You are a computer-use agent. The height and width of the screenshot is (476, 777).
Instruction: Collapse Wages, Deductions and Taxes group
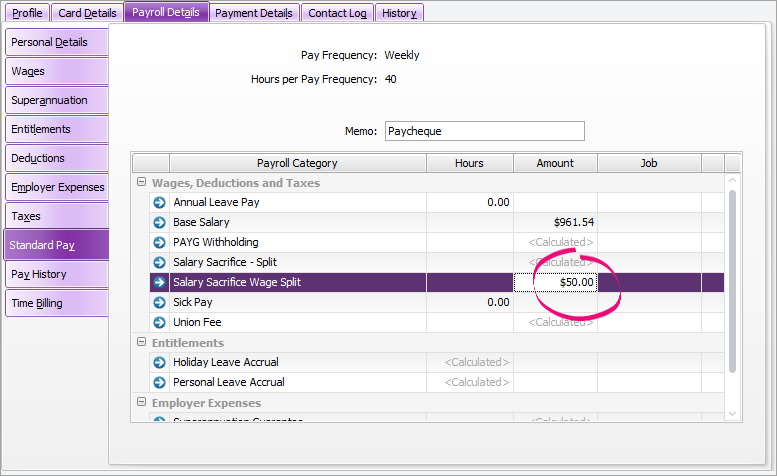coord(142,183)
